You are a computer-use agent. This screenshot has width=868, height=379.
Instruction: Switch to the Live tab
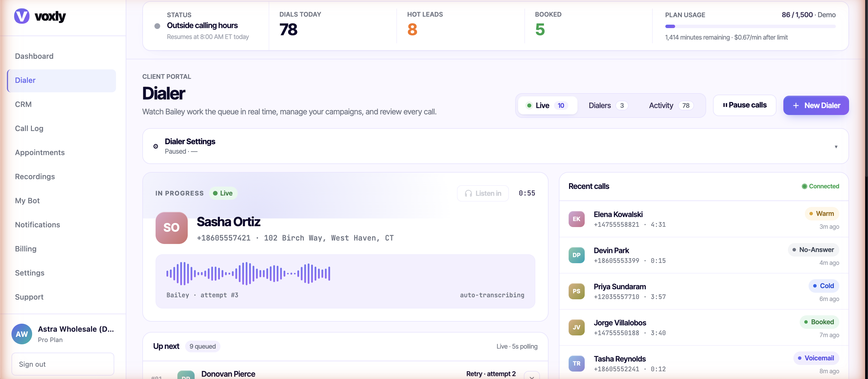point(548,105)
